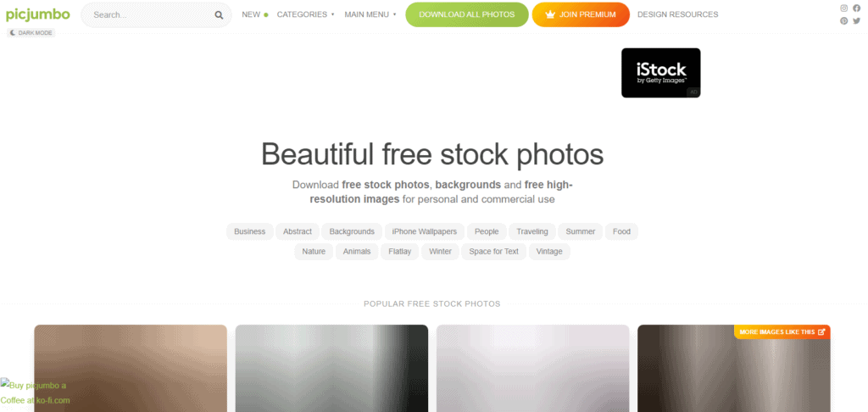Open the first popular photo thumbnail

tap(131, 368)
